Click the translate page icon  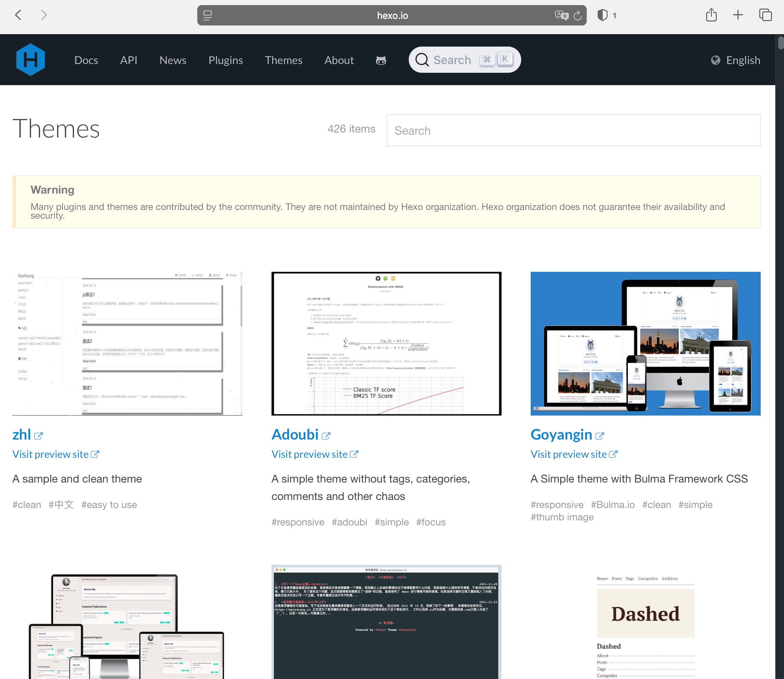(x=562, y=16)
